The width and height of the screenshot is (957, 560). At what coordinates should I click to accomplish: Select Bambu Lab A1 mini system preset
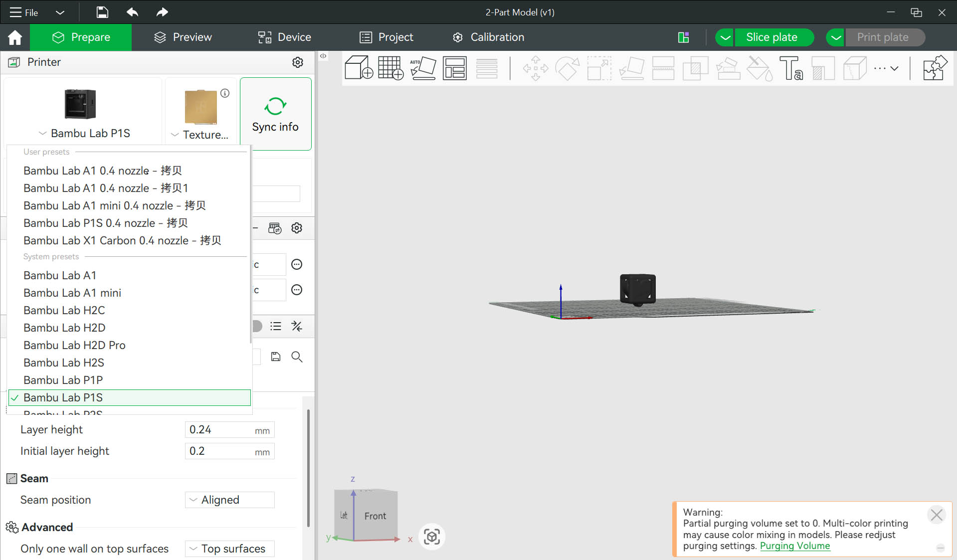72,293
